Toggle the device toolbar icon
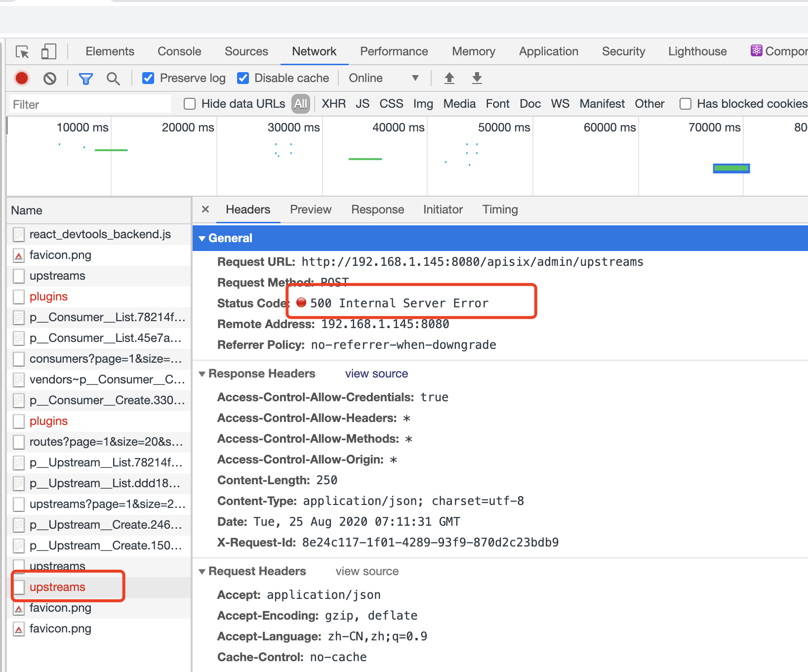 pos(48,52)
